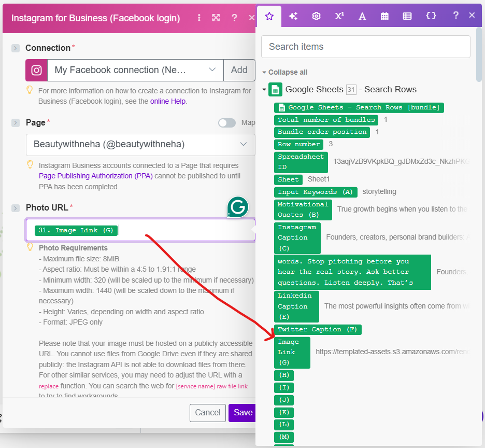Select Input Keywords (A) variable

(316, 192)
